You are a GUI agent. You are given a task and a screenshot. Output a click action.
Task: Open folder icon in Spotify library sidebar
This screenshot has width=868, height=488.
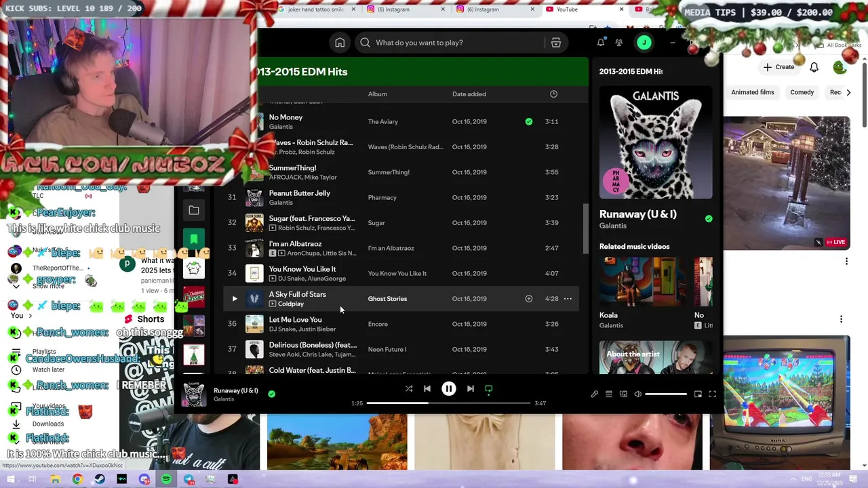click(194, 211)
